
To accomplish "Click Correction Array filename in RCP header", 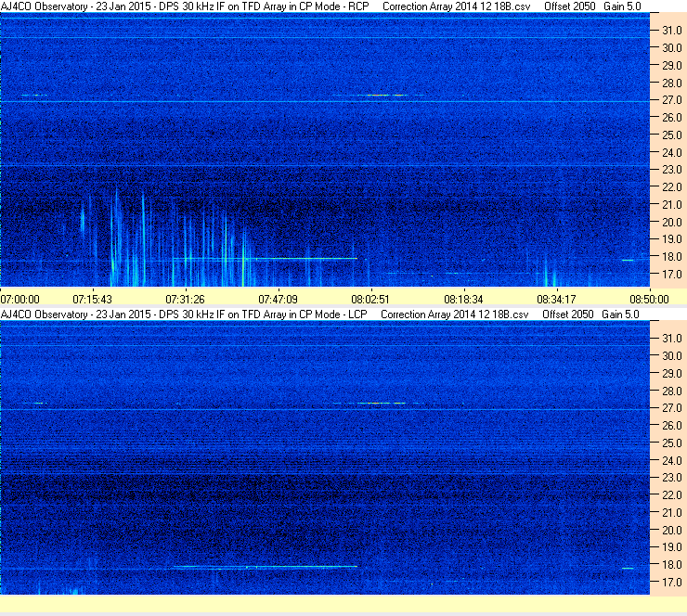I will tap(457, 6).
